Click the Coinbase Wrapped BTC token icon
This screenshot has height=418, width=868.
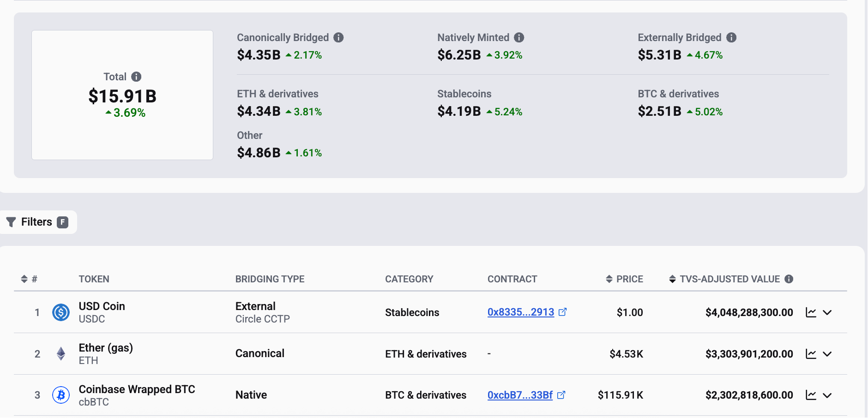60,395
